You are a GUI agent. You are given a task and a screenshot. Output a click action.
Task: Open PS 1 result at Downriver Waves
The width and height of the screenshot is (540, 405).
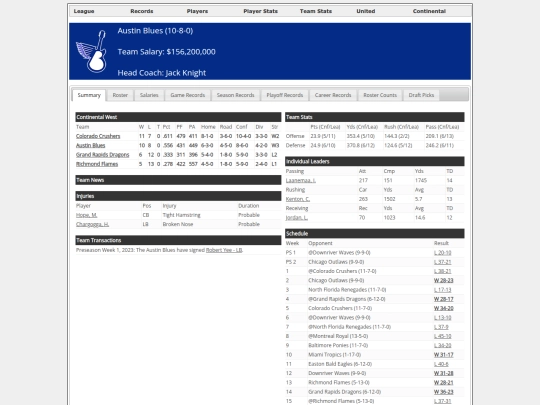click(443, 252)
